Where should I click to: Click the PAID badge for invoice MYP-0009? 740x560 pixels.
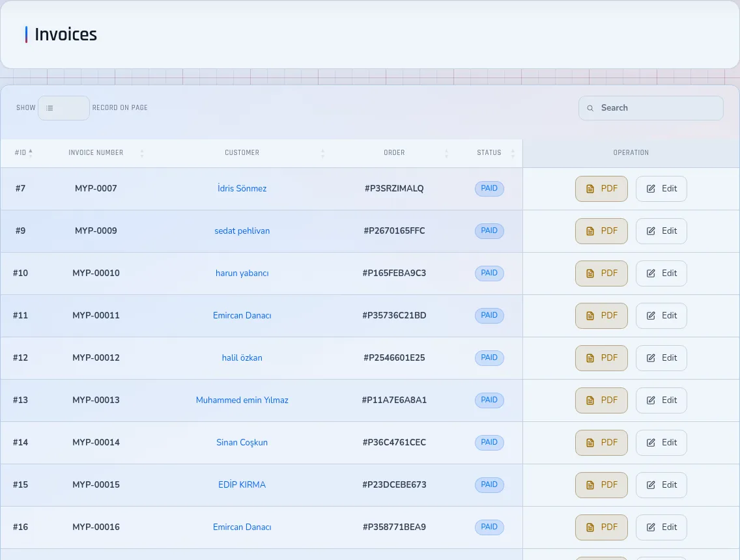pyautogui.click(x=489, y=231)
